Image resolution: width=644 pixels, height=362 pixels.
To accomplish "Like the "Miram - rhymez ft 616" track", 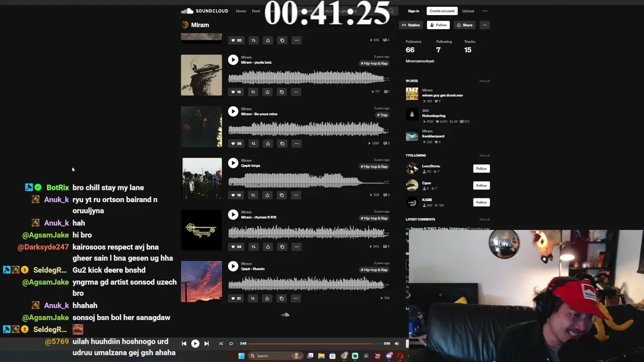I will pyautogui.click(x=236, y=247).
